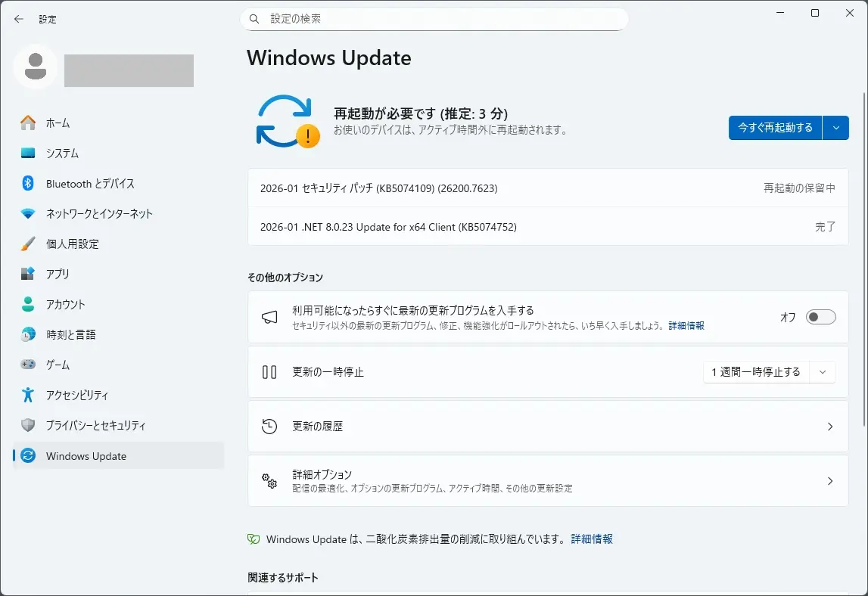The width and height of the screenshot is (868, 596).
Task: Click the 今すぐ再起動する button
Action: point(775,128)
